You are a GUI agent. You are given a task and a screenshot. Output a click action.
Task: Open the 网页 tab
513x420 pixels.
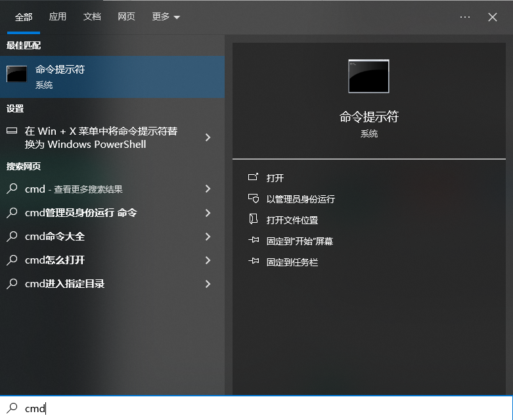(126, 17)
